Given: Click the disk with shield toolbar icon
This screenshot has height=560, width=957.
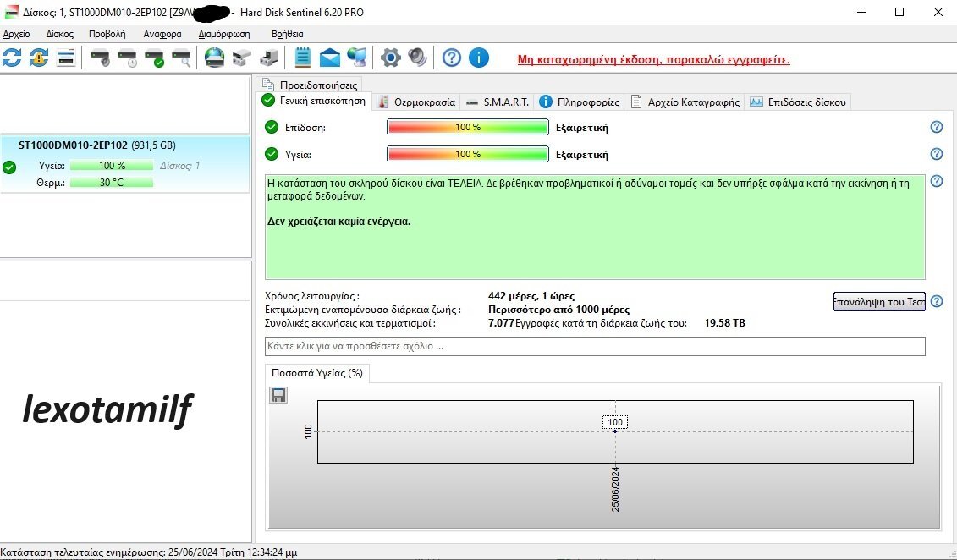Looking at the screenshot, I should coord(100,58).
